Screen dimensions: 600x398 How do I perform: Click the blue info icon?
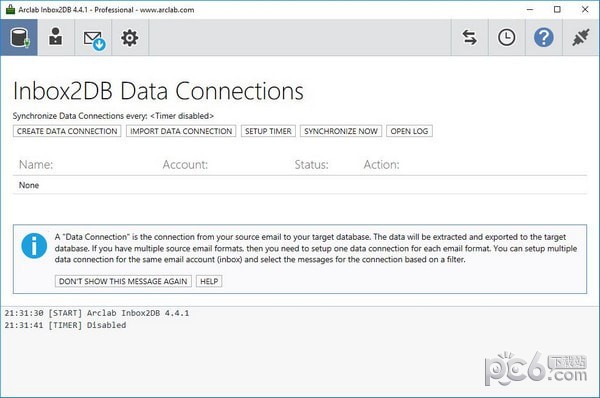(x=34, y=246)
